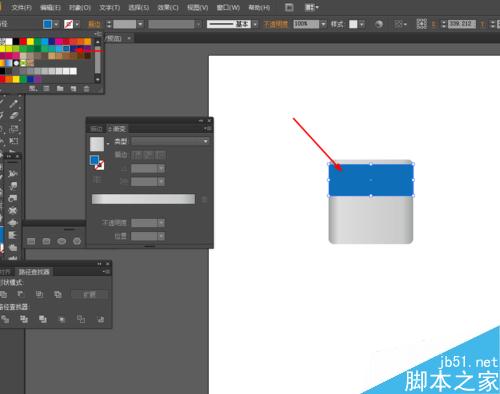Viewport: 500px width, 394px height.
Task: Click the stroke weight stepper arrows
Action: click(x=109, y=24)
